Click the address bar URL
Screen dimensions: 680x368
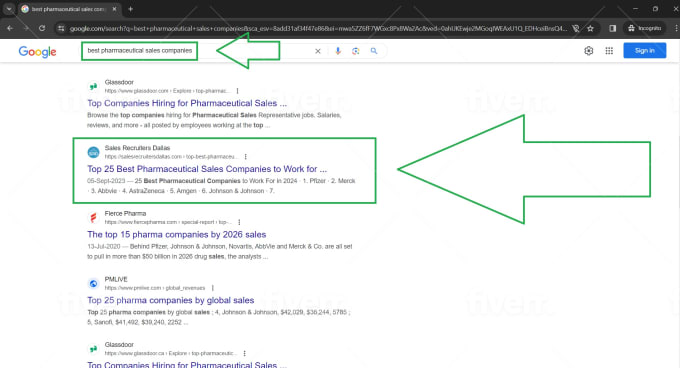(319, 28)
